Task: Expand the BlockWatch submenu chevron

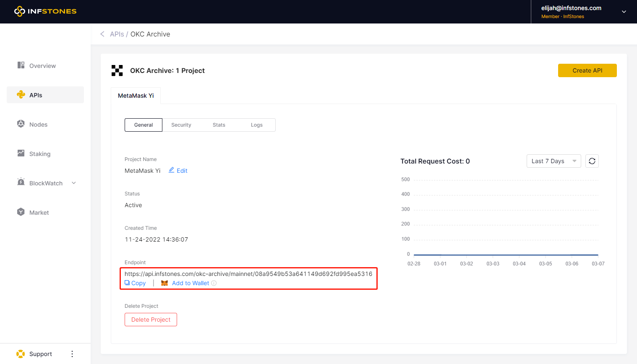Action: (x=74, y=183)
